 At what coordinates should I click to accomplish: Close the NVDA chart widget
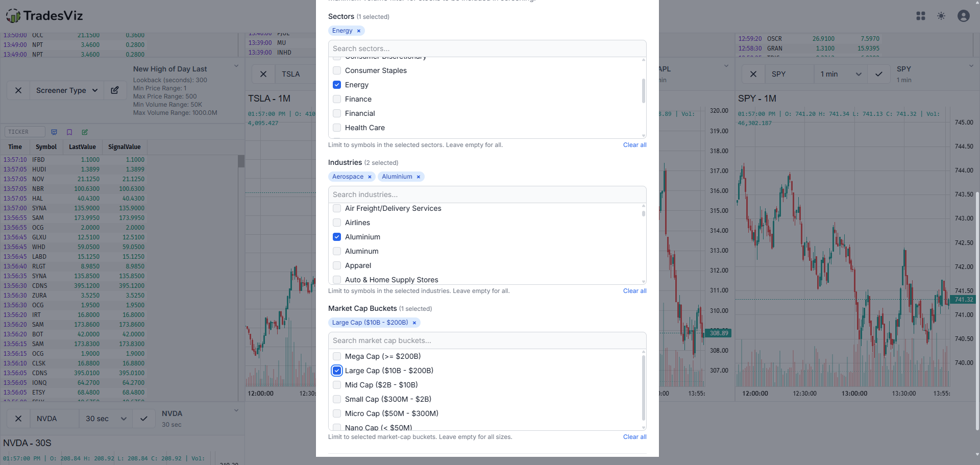click(x=18, y=419)
